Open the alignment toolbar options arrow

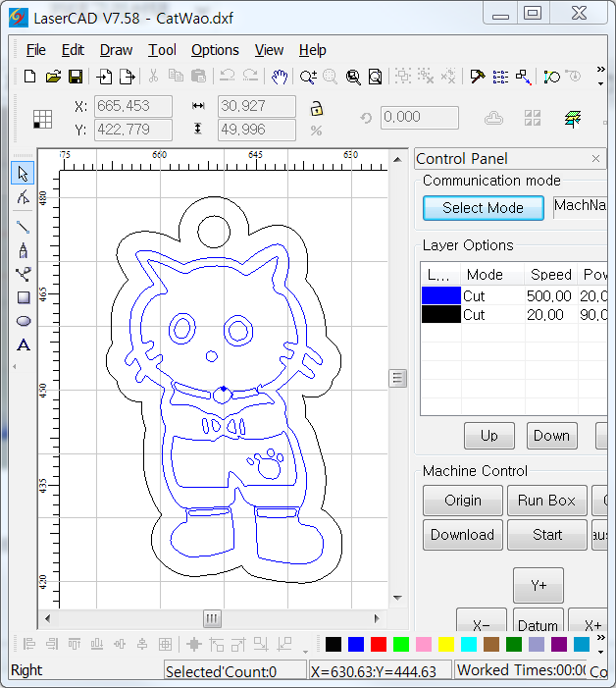(305, 651)
